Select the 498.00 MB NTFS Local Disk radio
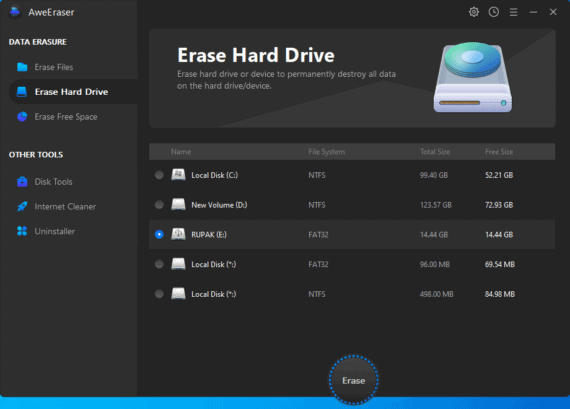The height and width of the screenshot is (409, 570). [x=159, y=294]
